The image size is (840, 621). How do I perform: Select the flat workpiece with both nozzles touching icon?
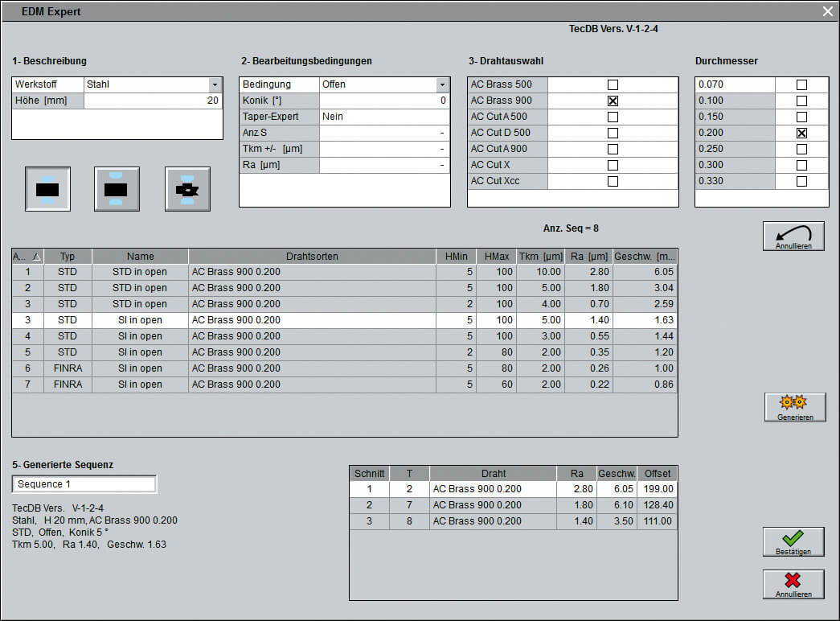47,189
